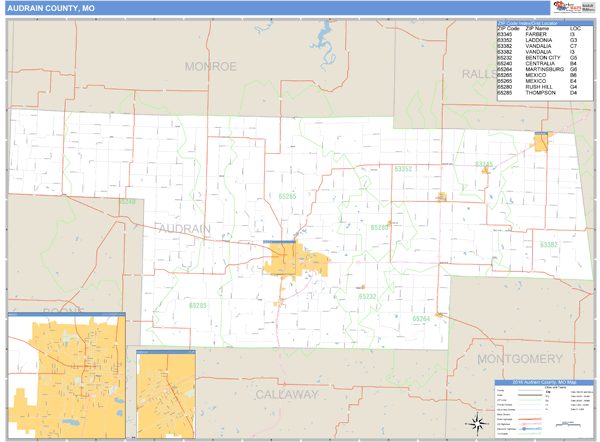Click the orange Vandalia city area on map
The image size is (600, 442).
point(542,142)
